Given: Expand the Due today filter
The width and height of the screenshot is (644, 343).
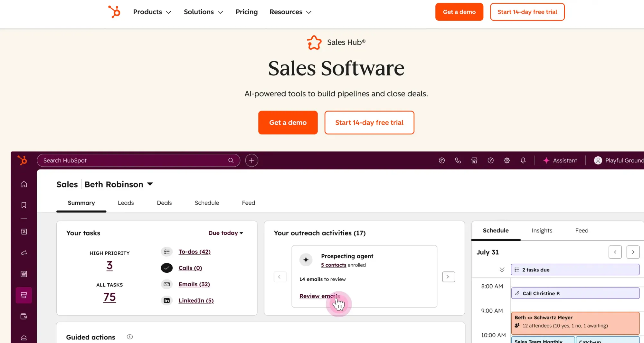Looking at the screenshot, I should coord(226,233).
